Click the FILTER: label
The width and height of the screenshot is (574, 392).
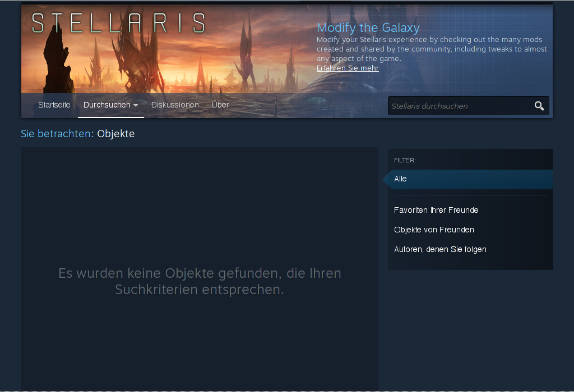[x=405, y=160]
